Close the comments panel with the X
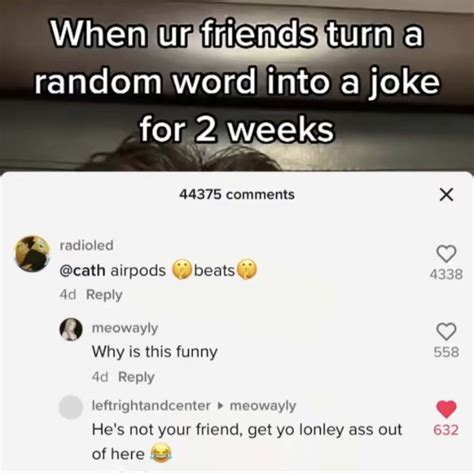Viewport: 474px width, 473px height. coord(446,194)
